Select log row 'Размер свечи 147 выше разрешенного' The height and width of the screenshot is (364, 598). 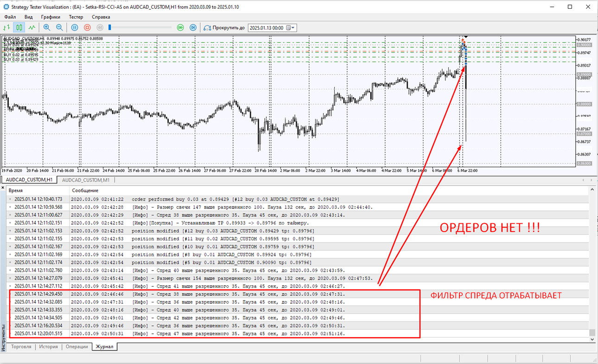[x=298, y=207]
